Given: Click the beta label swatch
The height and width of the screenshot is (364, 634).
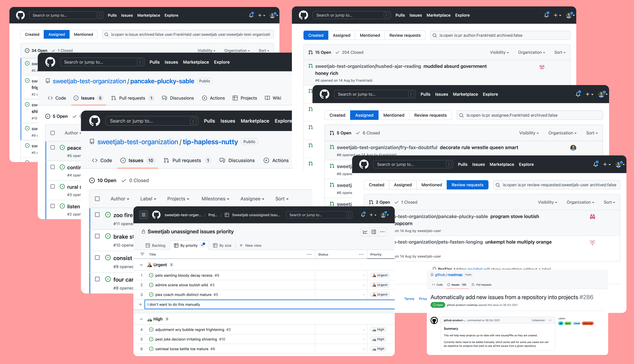Looking at the screenshot, I should tap(568, 323).
